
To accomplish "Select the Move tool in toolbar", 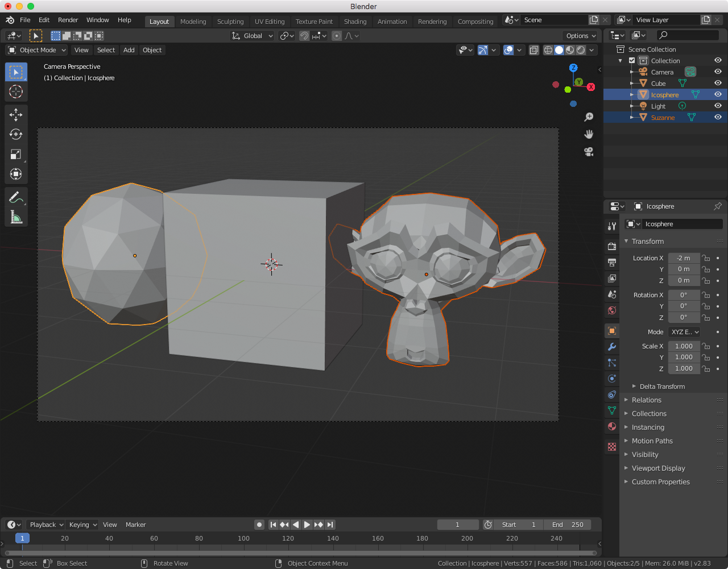I will click(x=16, y=114).
